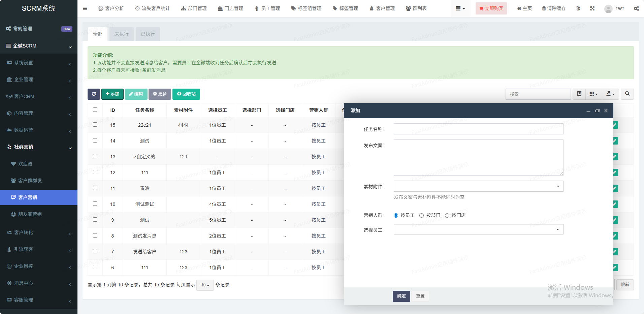Check the checkbox for row ID 14

pyautogui.click(x=95, y=140)
